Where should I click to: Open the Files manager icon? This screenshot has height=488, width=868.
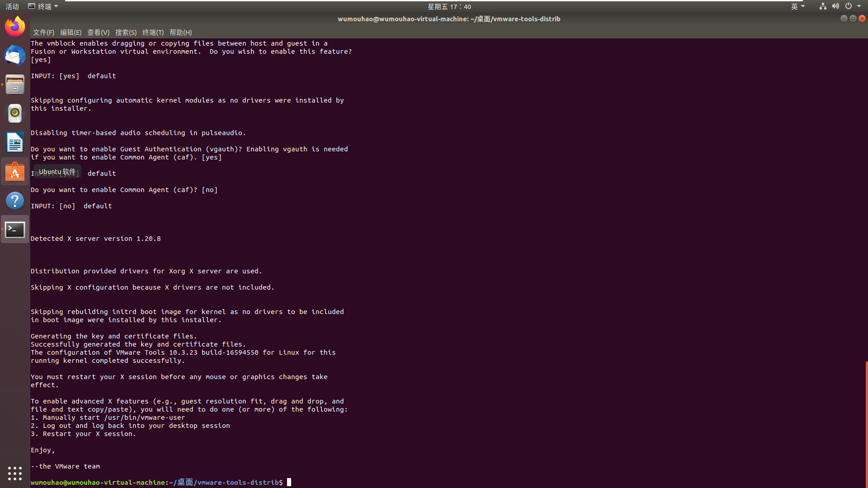15,84
